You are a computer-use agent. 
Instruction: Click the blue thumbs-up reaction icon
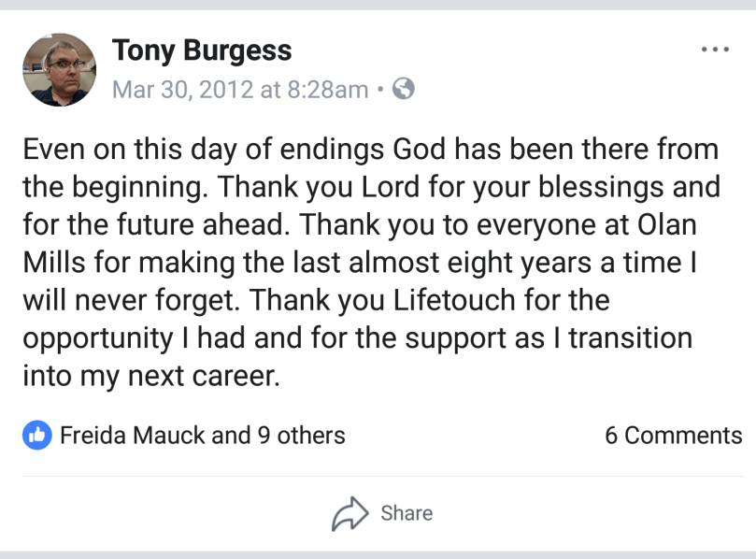[x=36, y=435]
